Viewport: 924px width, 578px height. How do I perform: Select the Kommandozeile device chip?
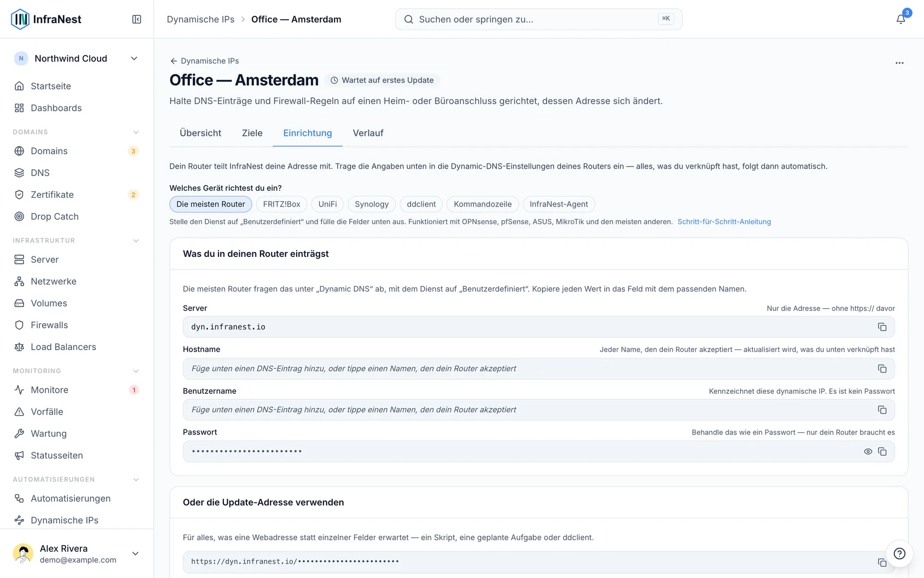pos(483,204)
